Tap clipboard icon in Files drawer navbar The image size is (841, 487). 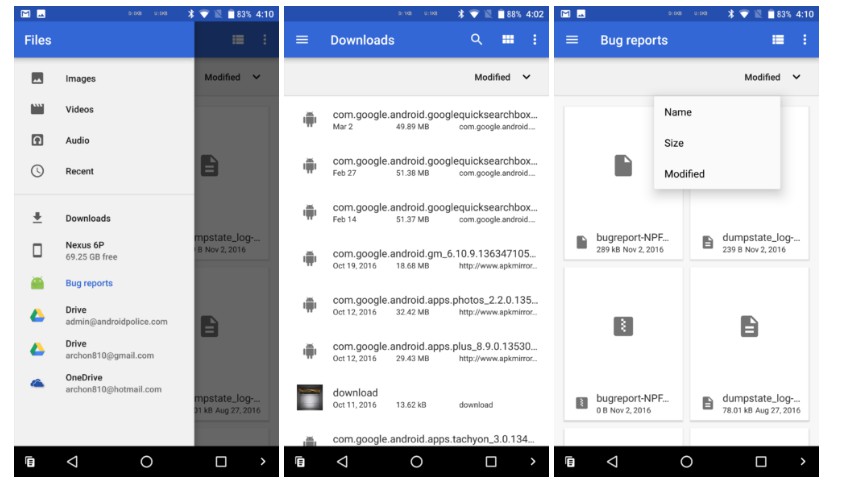(x=30, y=461)
